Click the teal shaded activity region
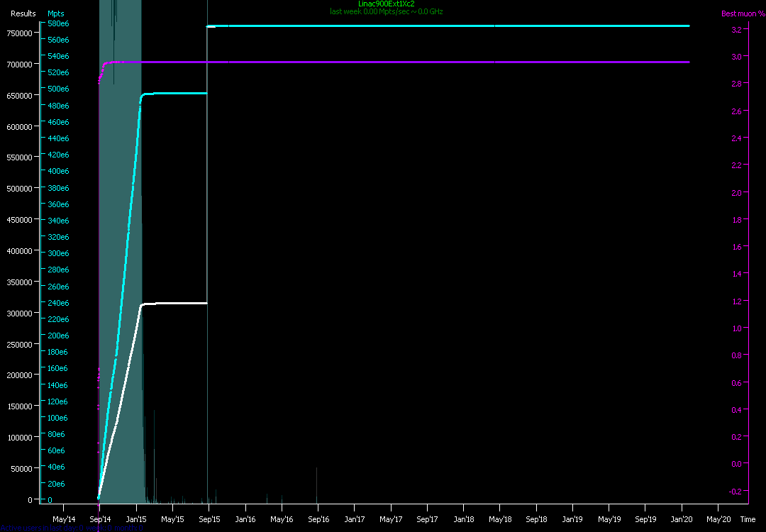The width and height of the screenshot is (766, 532). point(121,213)
